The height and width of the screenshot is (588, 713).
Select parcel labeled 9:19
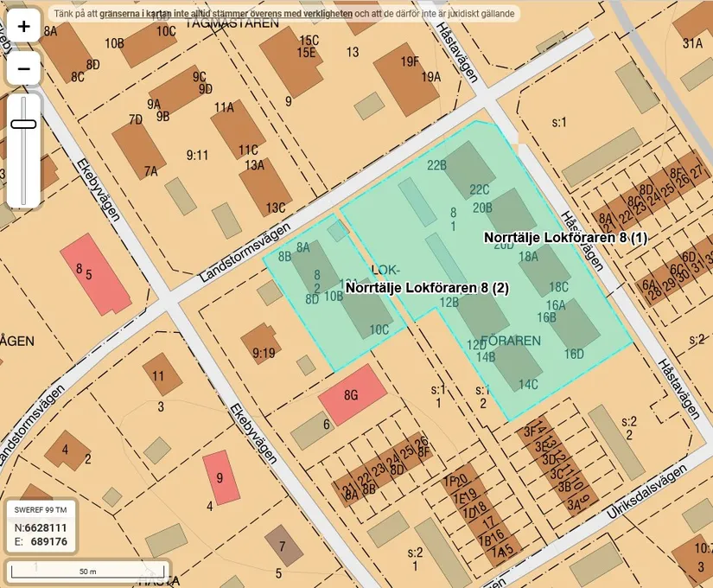(264, 352)
